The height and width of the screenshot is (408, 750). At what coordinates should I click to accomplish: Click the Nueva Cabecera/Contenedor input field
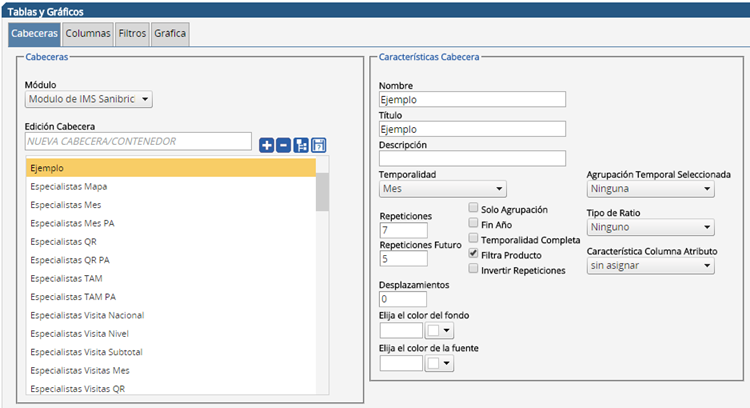[138, 142]
